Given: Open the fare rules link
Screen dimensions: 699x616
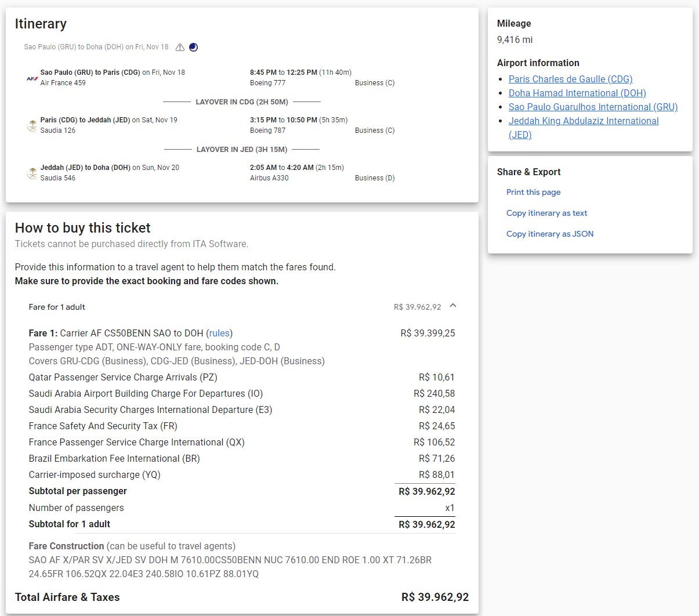Looking at the screenshot, I should point(220,333).
